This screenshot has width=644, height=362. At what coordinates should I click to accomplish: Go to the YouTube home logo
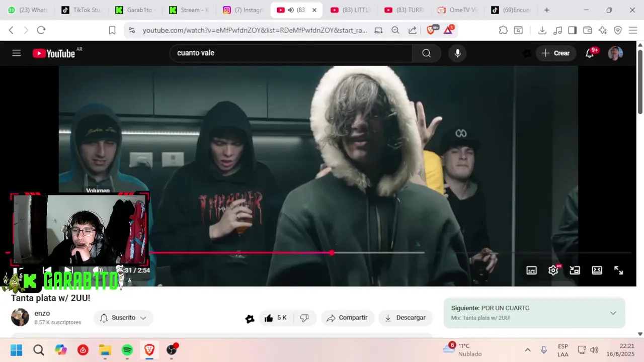coord(54,53)
